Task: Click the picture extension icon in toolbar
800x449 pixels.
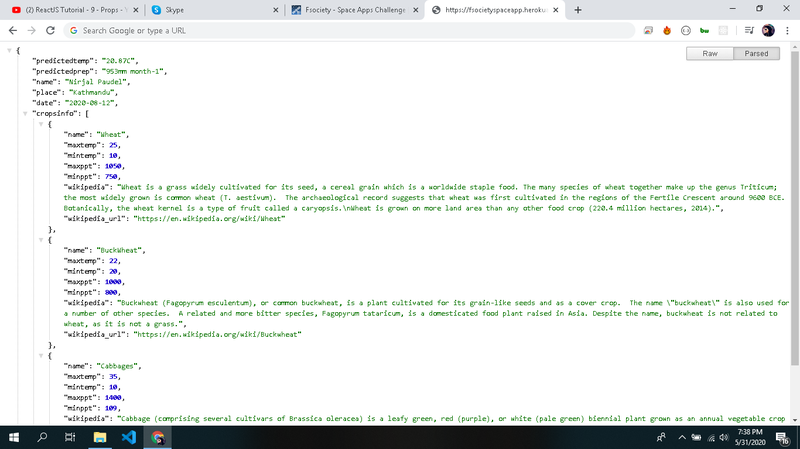Action: (x=648, y=31)
